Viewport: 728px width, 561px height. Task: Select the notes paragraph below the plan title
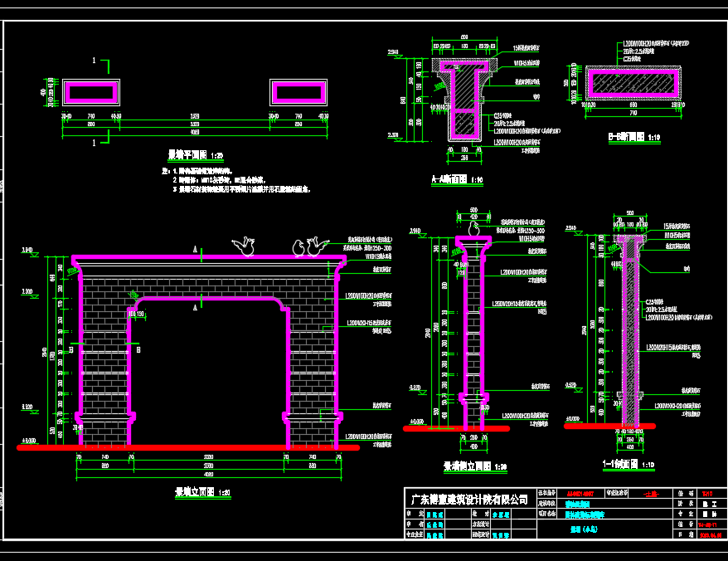pos(237,180)
